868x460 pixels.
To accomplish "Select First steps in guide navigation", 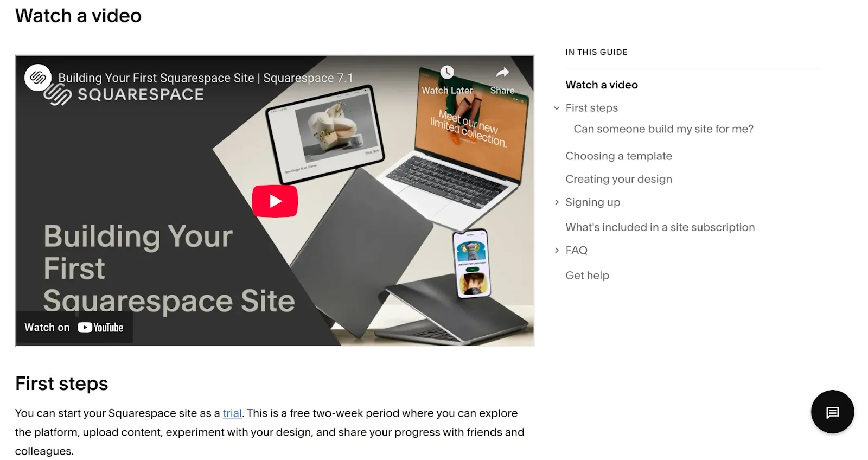I will coord(591,108).
